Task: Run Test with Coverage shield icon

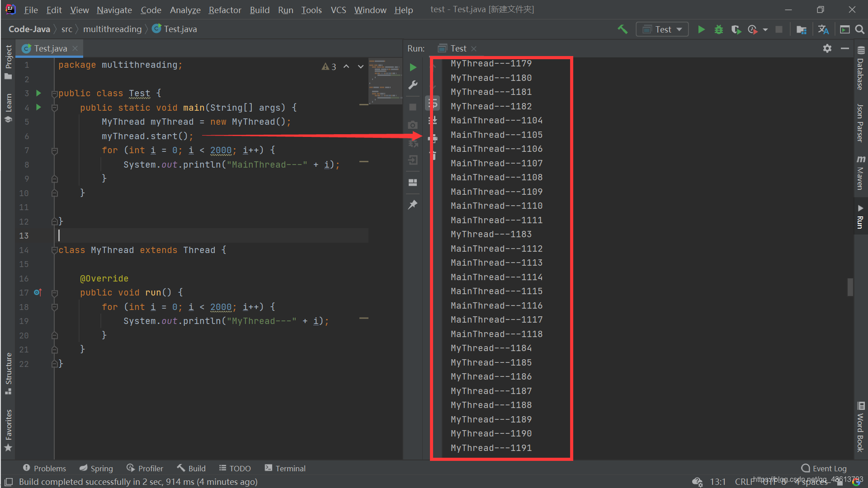Action: (x=736, y=29)
